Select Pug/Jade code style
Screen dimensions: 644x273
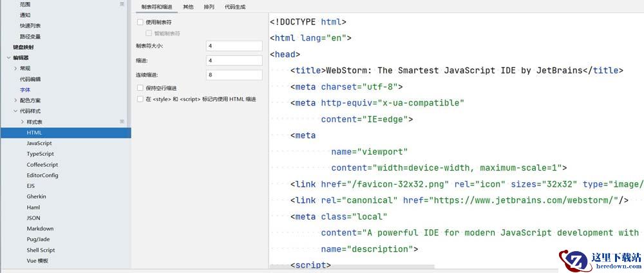pos(38,240)
